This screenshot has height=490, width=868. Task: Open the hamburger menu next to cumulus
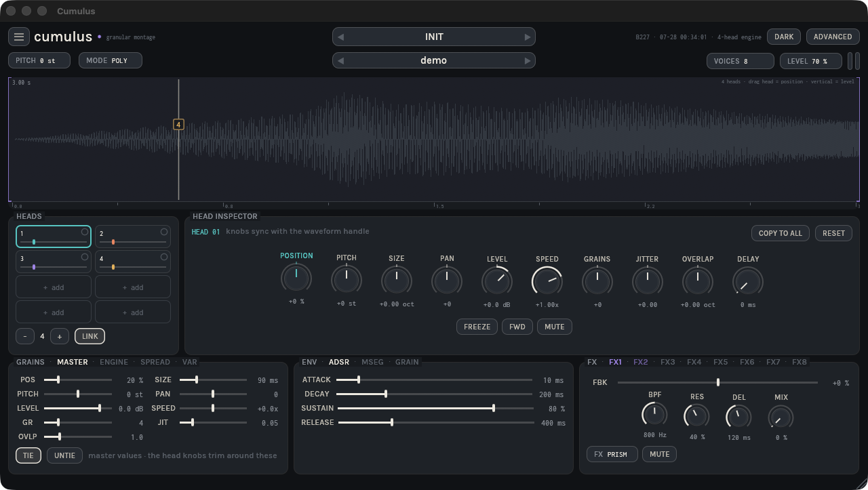point(19,37)
